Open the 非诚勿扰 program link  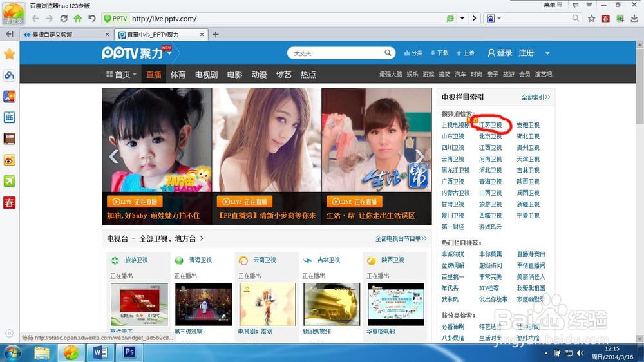click(x=453, y=254)
